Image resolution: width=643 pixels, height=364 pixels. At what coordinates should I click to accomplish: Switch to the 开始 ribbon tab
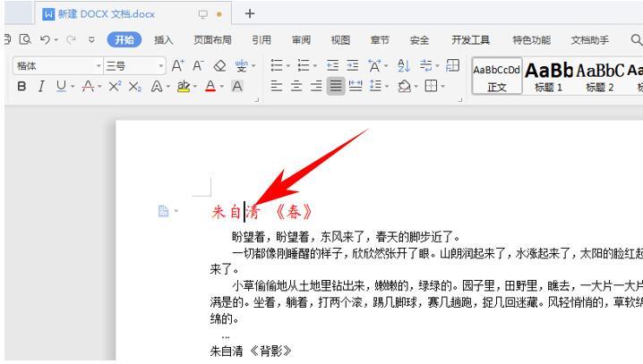pyautogui.click(x=124, y=39)
